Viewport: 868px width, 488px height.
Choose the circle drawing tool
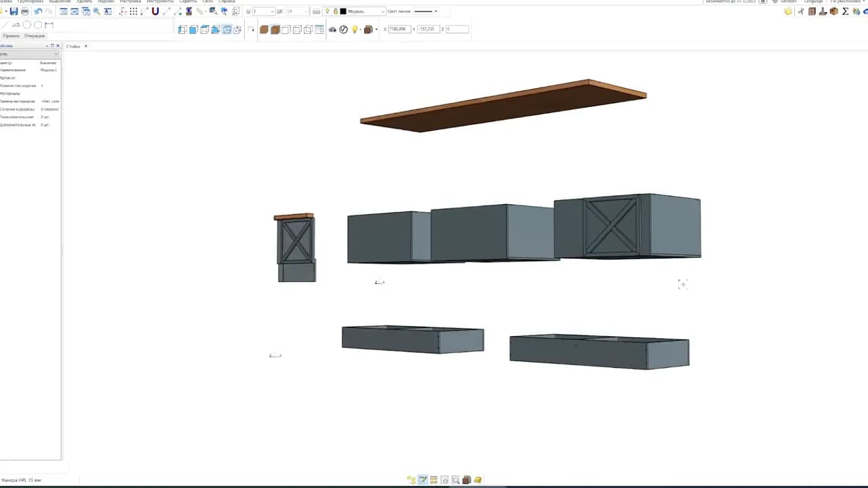(x=27, y=25)
